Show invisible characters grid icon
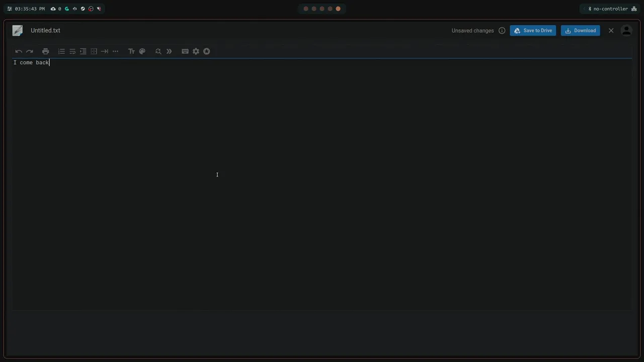The height and width of the screenshot is (362, 644). click(94, 51)
